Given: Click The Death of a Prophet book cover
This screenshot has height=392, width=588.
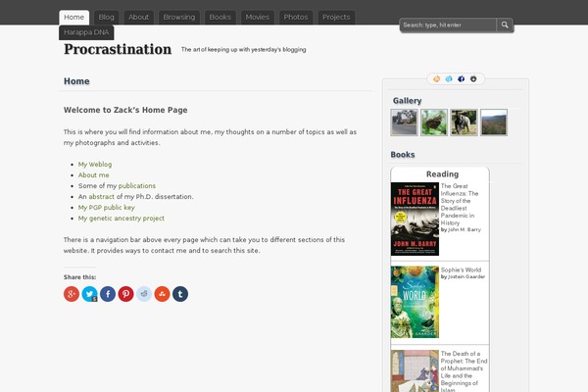Looking at the screenshot, I should click(x=415, y=371).
